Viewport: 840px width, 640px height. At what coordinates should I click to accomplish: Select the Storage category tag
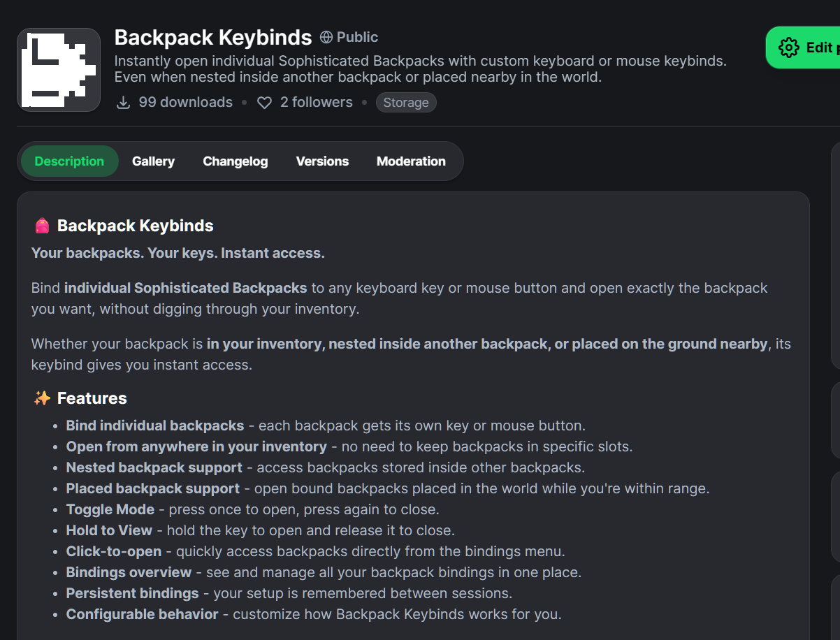(x=406, y=103)
